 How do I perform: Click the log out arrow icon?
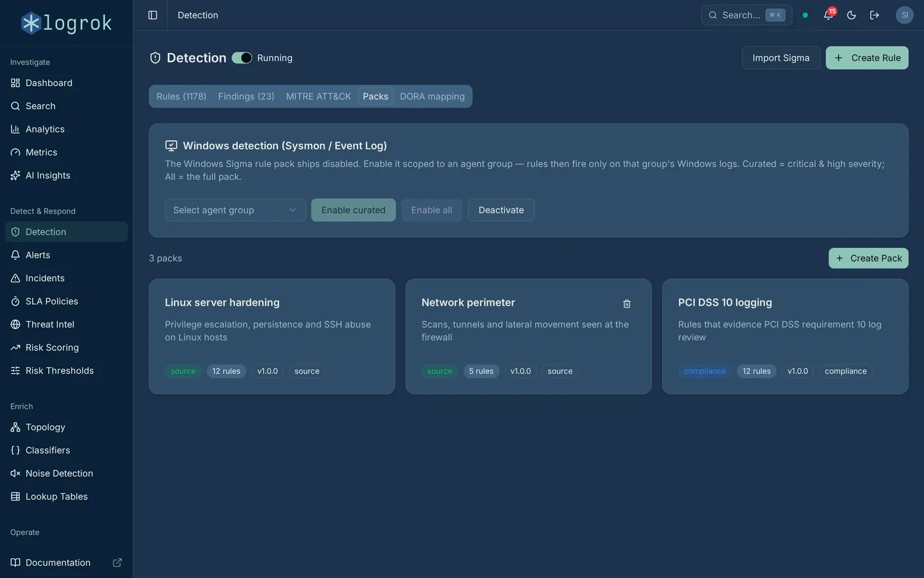[875, 15]
